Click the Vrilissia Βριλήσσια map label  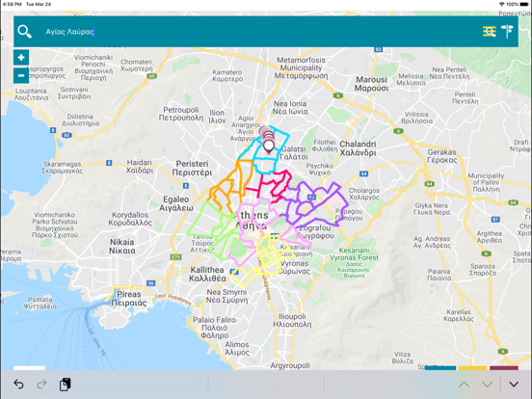tap(416, 118)
